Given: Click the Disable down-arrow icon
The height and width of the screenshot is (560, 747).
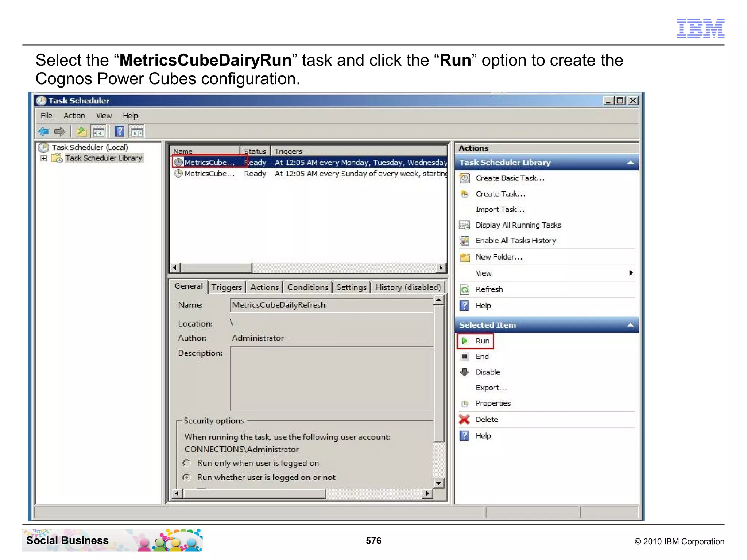Looking at the screenshot, I should [465, 372].
